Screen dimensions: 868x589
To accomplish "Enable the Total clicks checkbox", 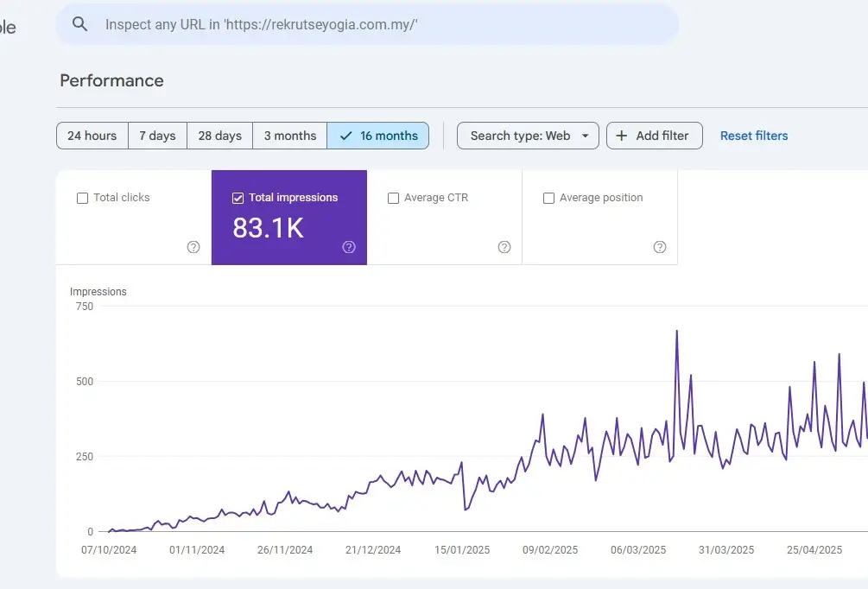I will click(83, 198).
